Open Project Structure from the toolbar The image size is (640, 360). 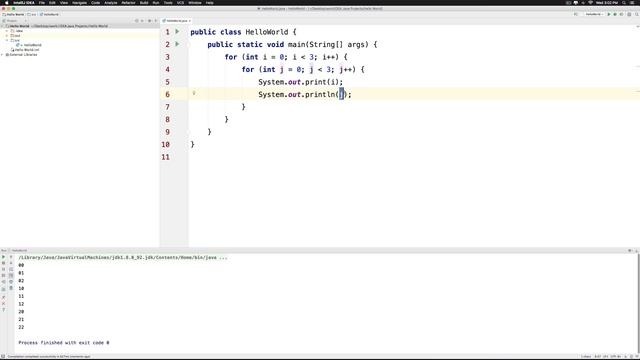pyautogui.click(x=629, y=14)
